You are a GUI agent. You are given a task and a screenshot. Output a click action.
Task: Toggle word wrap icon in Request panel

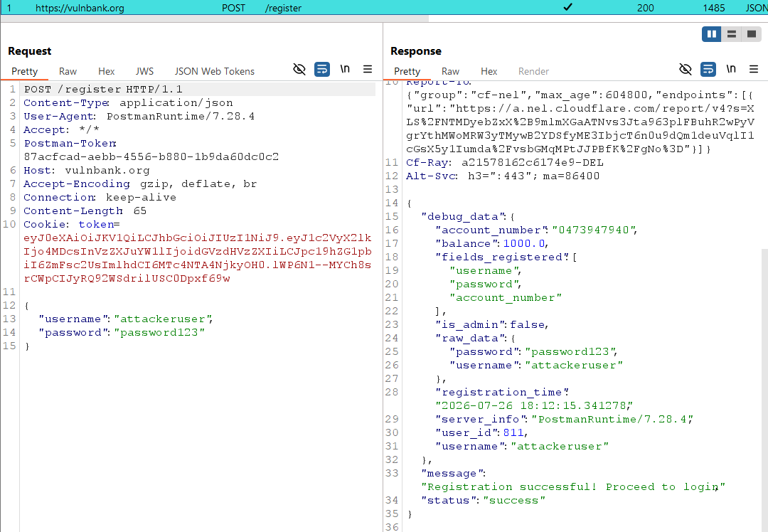(x=322, y=69)
